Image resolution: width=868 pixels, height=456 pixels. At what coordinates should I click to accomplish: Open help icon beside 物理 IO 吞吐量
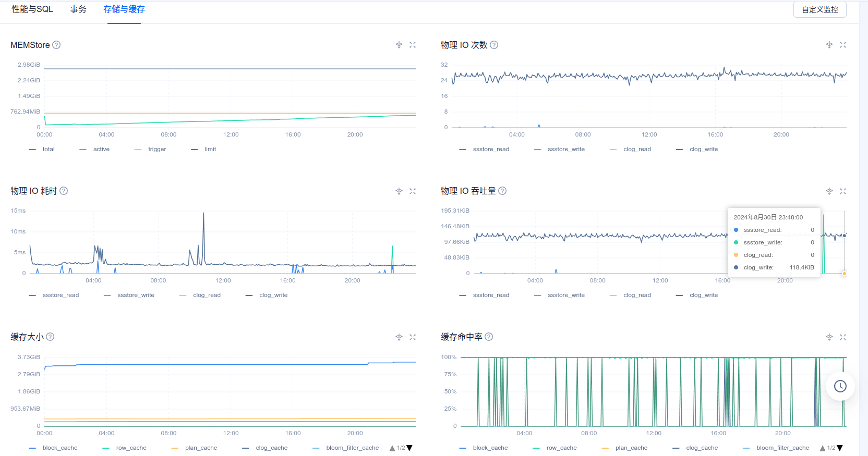click(x=502, y=191)
